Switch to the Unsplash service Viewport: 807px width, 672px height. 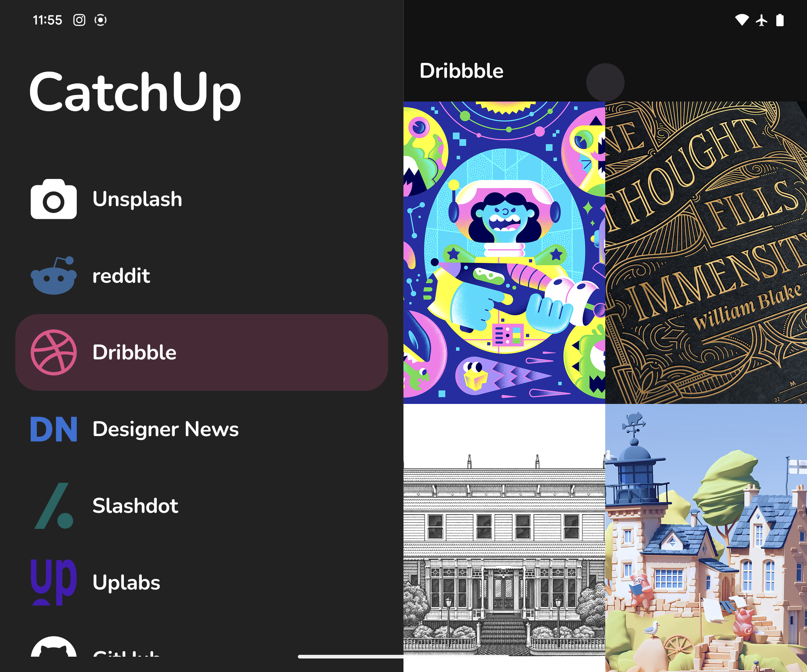coord(202,199)
